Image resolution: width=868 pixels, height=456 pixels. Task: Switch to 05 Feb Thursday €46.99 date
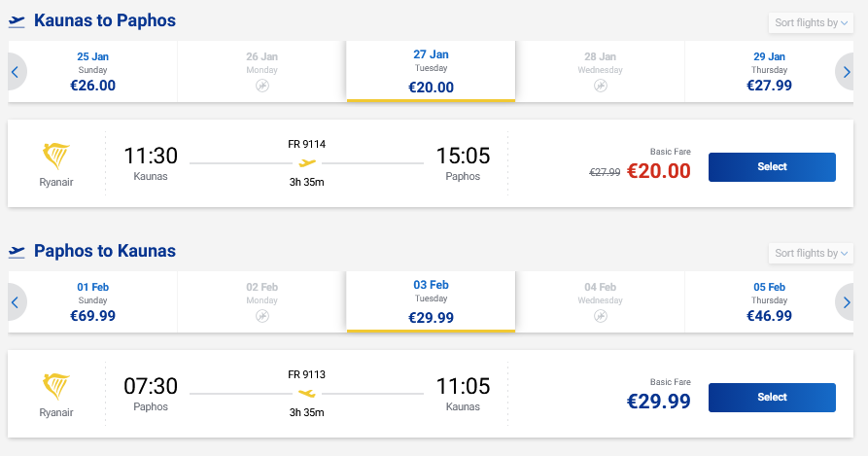pos(769,301)
